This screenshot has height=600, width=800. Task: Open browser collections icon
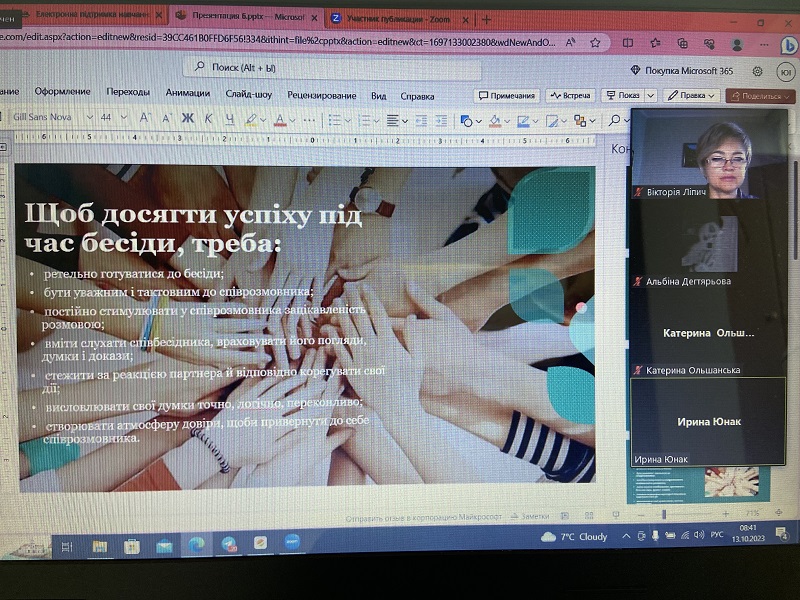pyautogui.click(x=682, y=44)
